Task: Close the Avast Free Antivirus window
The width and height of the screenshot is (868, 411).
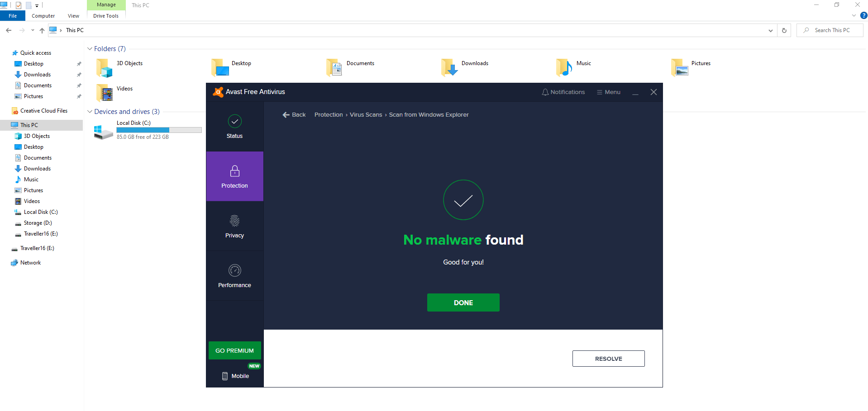Action: [653, 92]
